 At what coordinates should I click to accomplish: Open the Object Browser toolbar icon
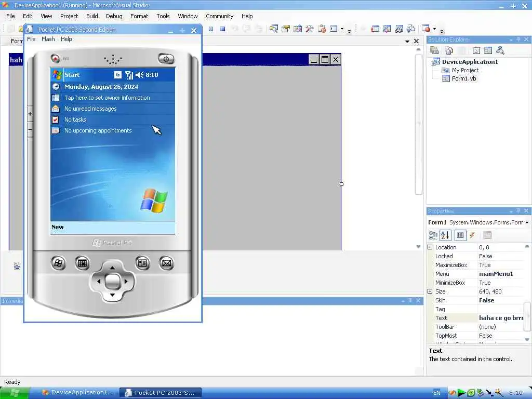coord(298,29)
